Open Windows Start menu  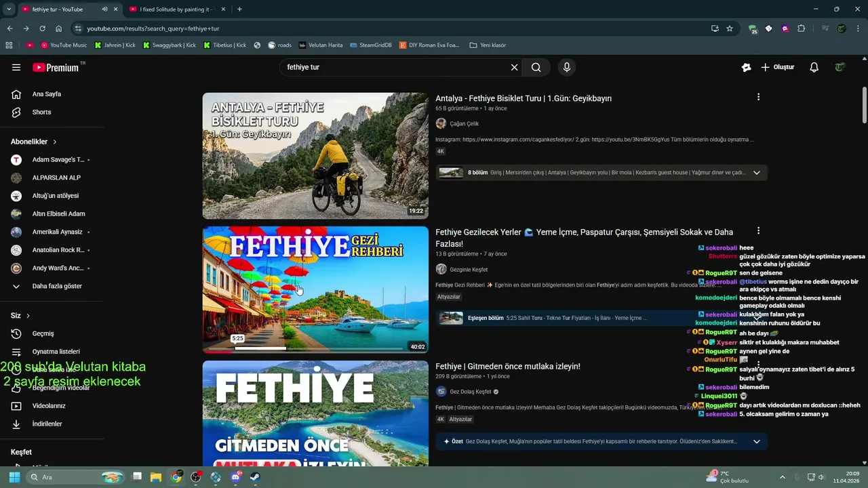(x=14, y=477)
